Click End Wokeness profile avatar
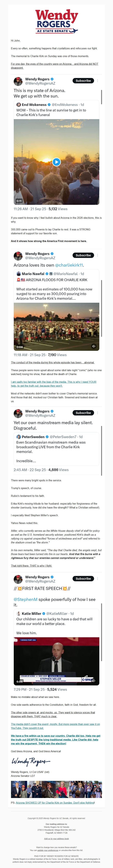Image resolution: width=113 pixels, height=868 pixels. point(19,105)
